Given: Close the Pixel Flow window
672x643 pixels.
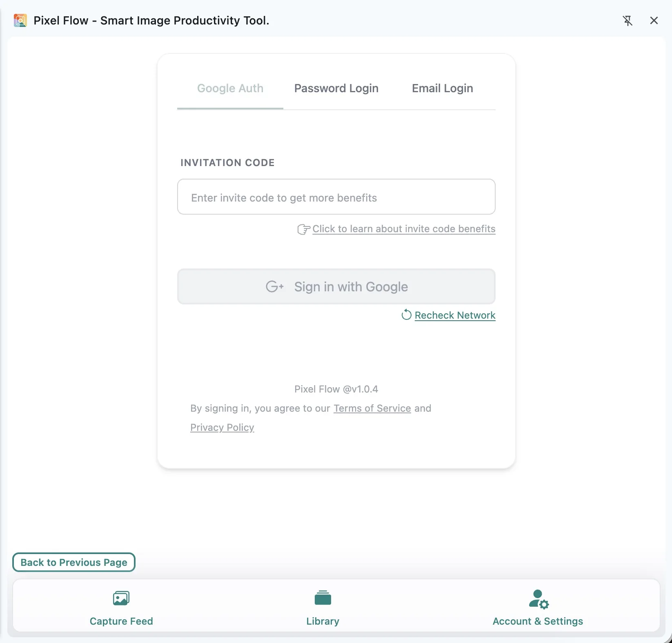Looking at the screenshot, I should [x=654, y=20].
